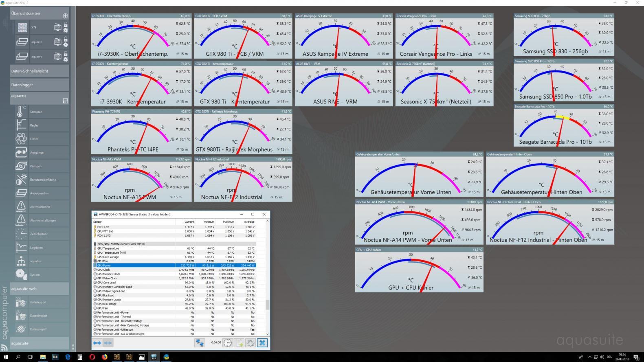
Task: Open the Datenimport SSL entry
Action: coord(42,316)
